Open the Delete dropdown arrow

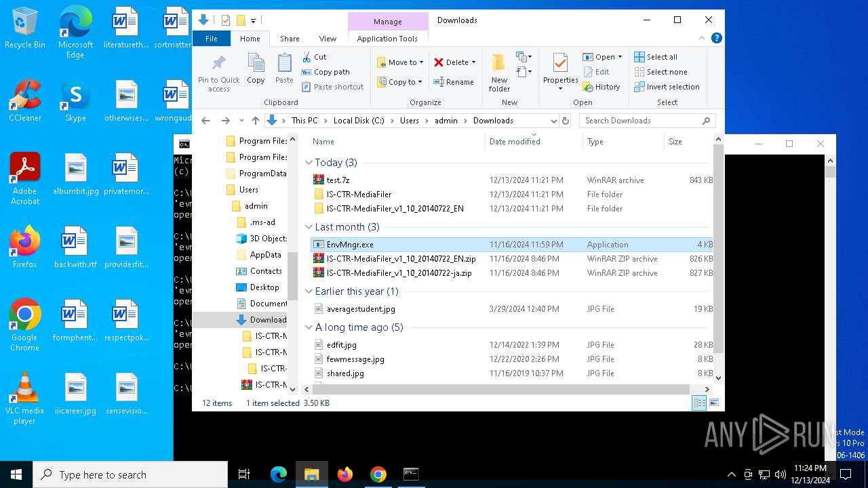click(473, 62)
